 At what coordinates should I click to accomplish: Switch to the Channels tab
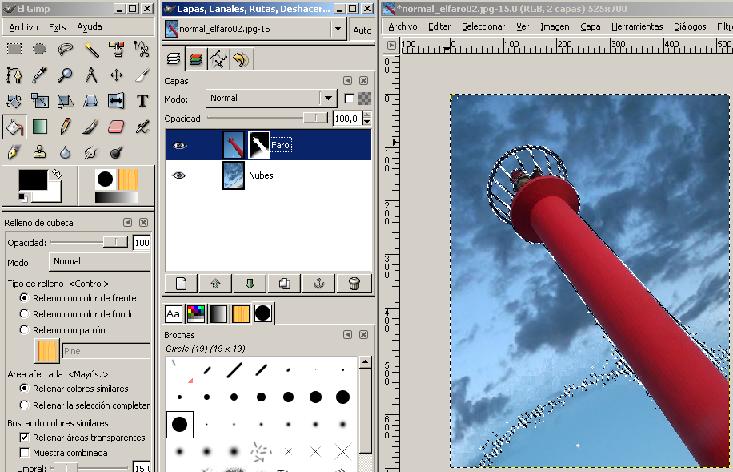[196, 59]
